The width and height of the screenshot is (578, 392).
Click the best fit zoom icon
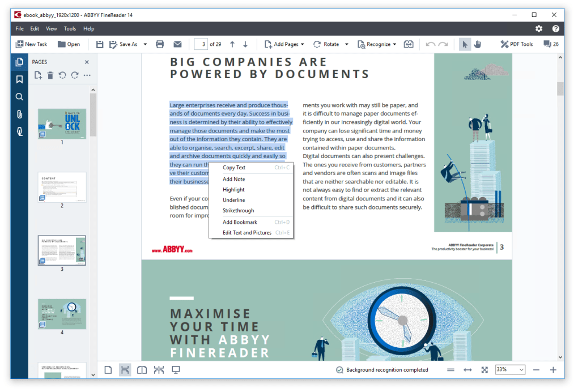(484, 370)
